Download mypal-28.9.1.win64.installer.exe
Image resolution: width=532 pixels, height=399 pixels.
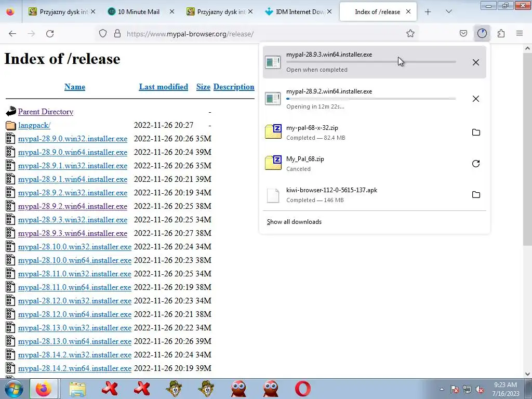[x=73, y=179]
